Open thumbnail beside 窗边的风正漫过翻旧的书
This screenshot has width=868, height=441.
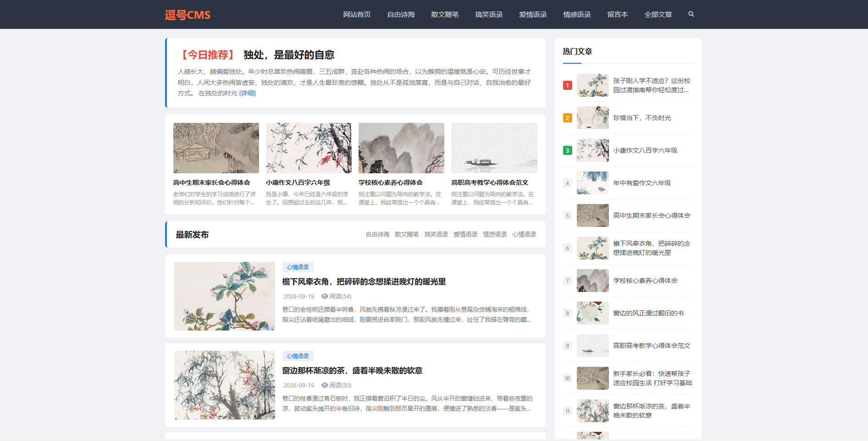point(593,313)
